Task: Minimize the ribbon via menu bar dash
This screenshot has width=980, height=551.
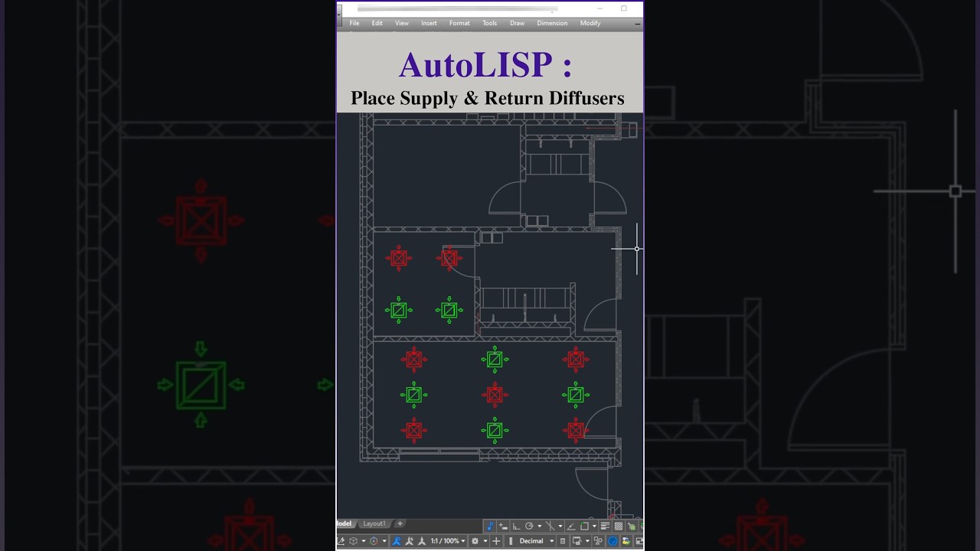Action: coord(638,24)
